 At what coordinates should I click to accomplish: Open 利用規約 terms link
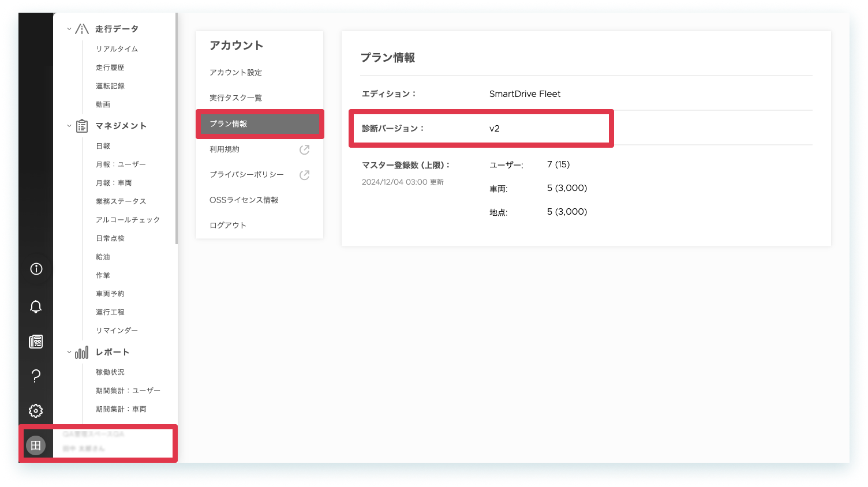225,149
